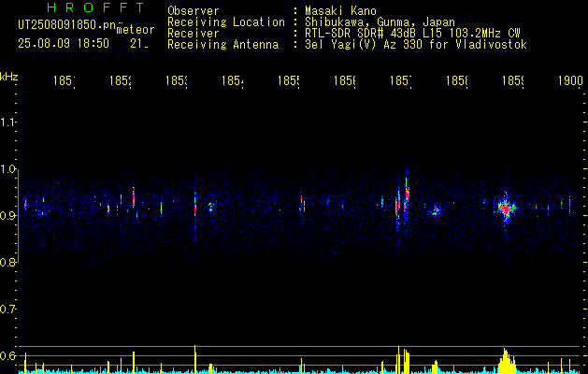588x374 pixels.
Task: Click the 1852 time axis marker
Action: [120, 81]
